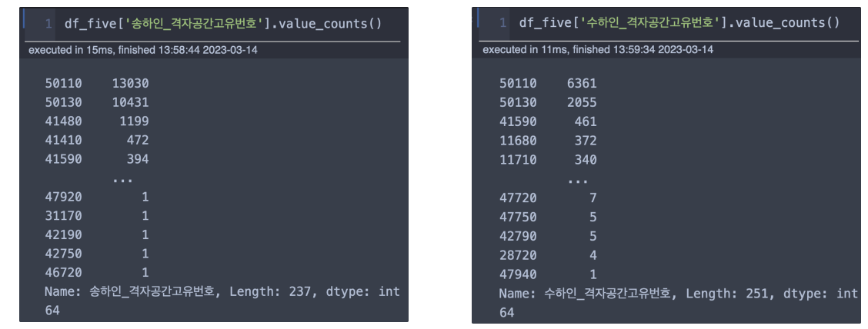Select index 47940 in the 수하인 output

pyautogui.click(x=518, y=274)
